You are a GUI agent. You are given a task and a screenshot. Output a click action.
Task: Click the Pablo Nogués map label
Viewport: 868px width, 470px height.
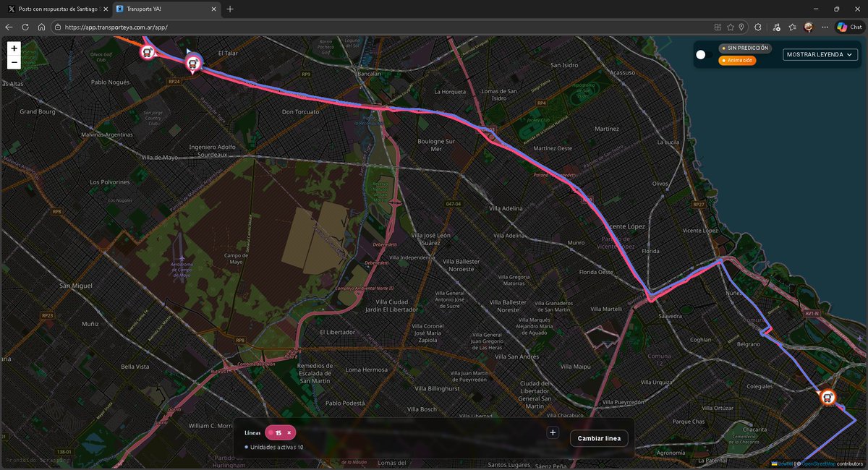click(109, 82)
